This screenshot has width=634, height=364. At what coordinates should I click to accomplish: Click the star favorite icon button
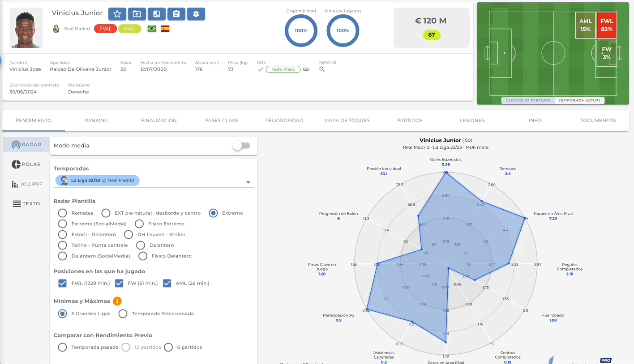pos(117,14)
